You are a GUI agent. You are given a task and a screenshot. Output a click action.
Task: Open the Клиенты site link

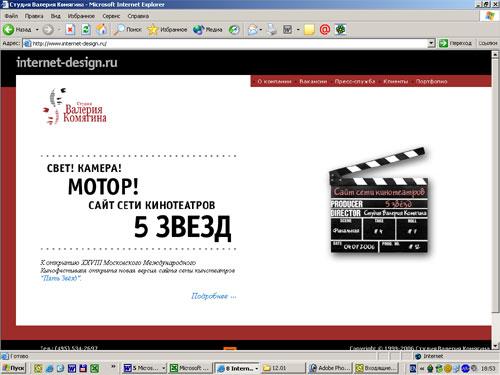click(395, 81)
